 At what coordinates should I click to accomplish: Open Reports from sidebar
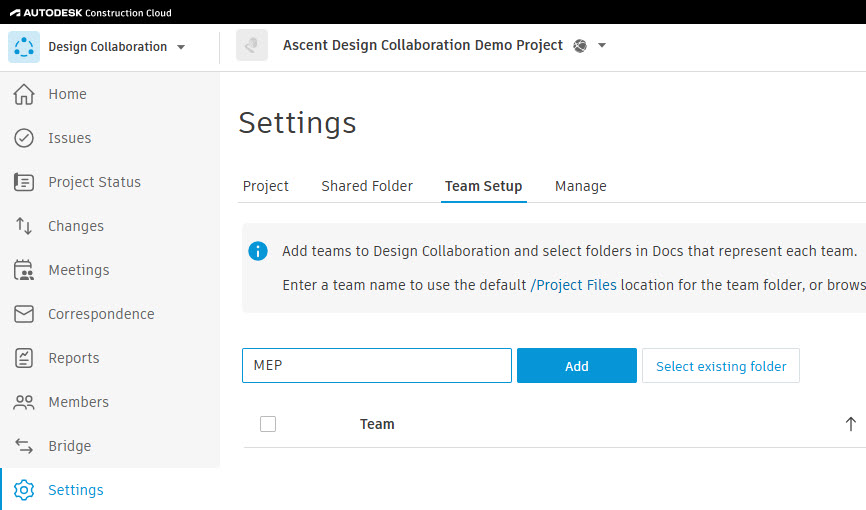coord(74,358)
